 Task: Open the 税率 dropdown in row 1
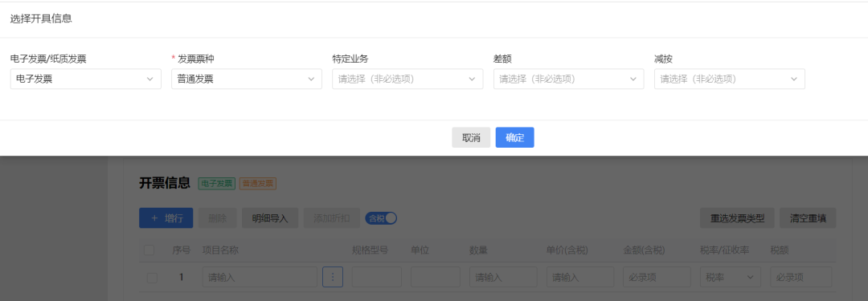(x=730, y=277)
